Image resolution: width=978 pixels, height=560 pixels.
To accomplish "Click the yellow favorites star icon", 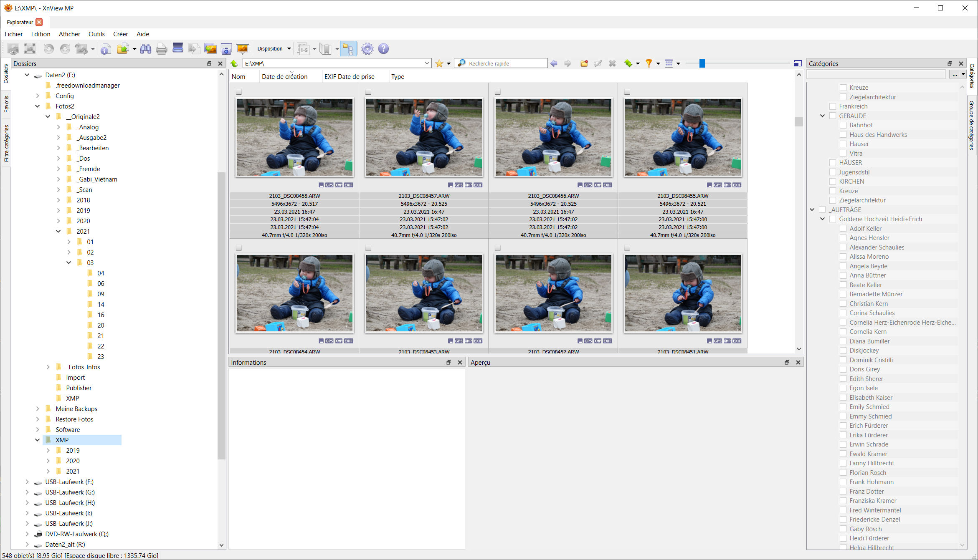I will pyautogui.click(x=439, y=63).
